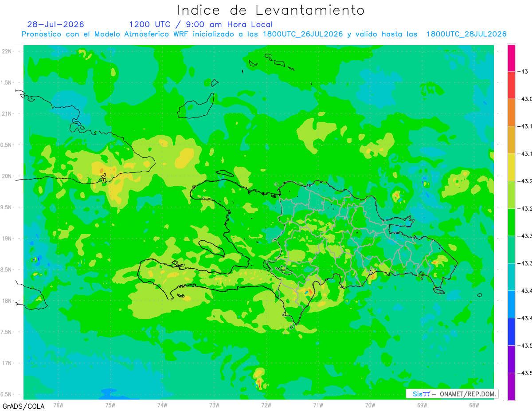This screenshot has width=532, height=411.
Task: Click the '18N' latitude label
Action: coord(7,301)
